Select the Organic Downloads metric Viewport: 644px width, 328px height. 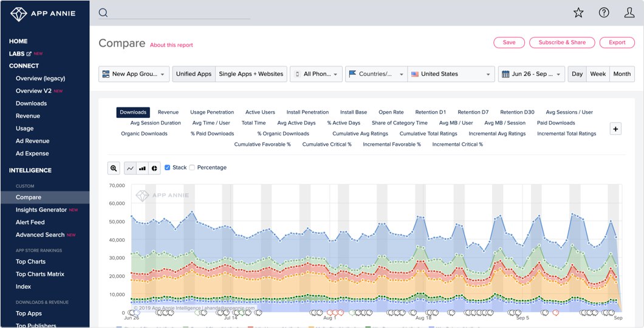pos(144,134)
